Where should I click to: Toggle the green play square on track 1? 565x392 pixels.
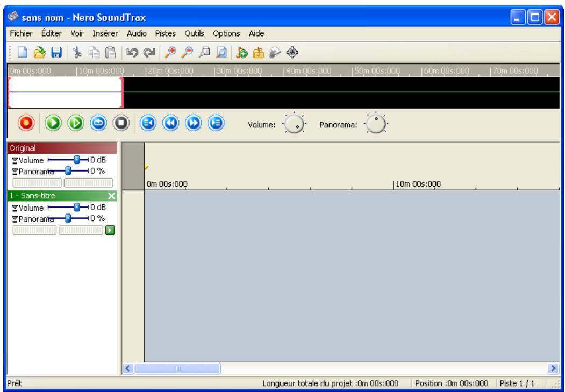(x=110, y=230)
